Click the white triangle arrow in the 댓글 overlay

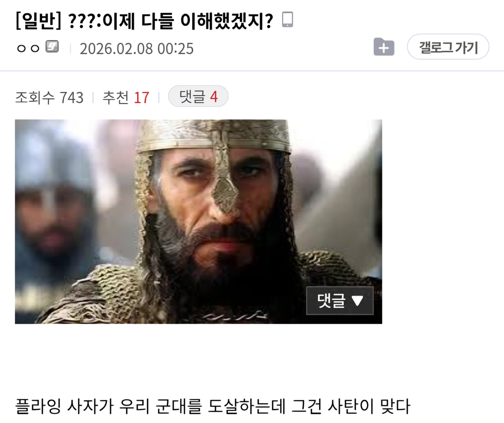[x=357, y=301]
